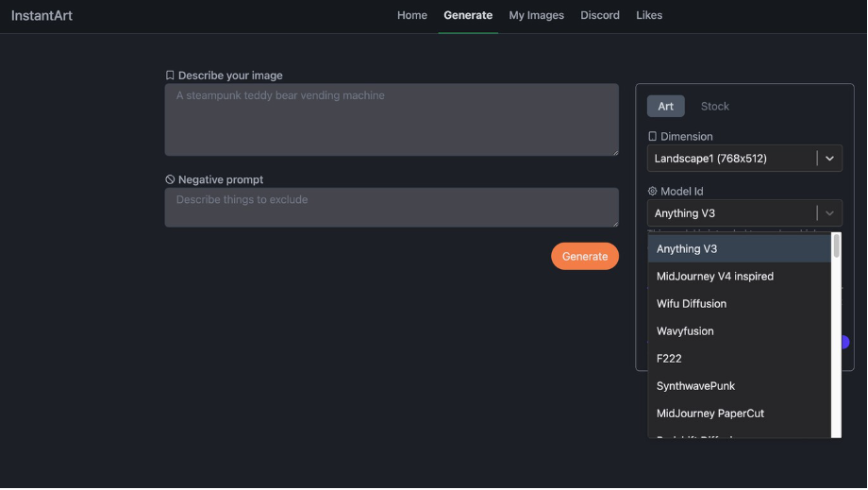Click the orange Generate button
Image resolution: width=868 pixels, height=490 pixels.
coord(585,257)
